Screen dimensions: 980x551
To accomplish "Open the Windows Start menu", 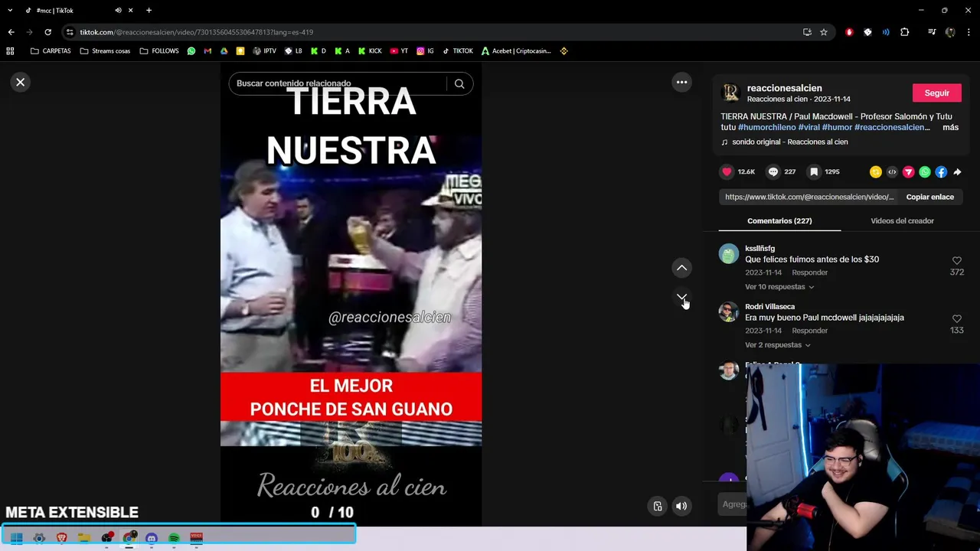I will click(17, 538).
